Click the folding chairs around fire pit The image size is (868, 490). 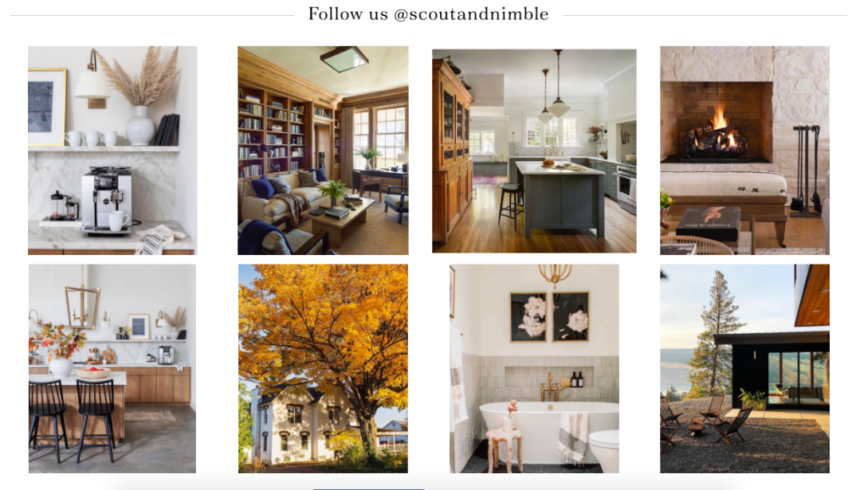point(707,420)
